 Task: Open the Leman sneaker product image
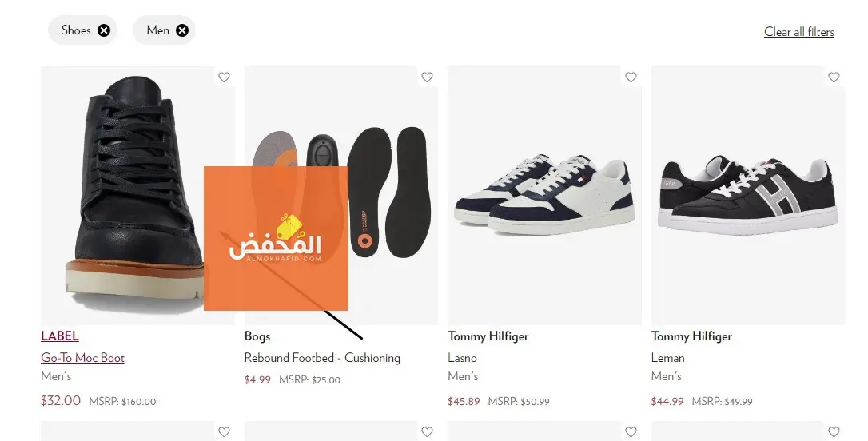(x=747, y=196)
